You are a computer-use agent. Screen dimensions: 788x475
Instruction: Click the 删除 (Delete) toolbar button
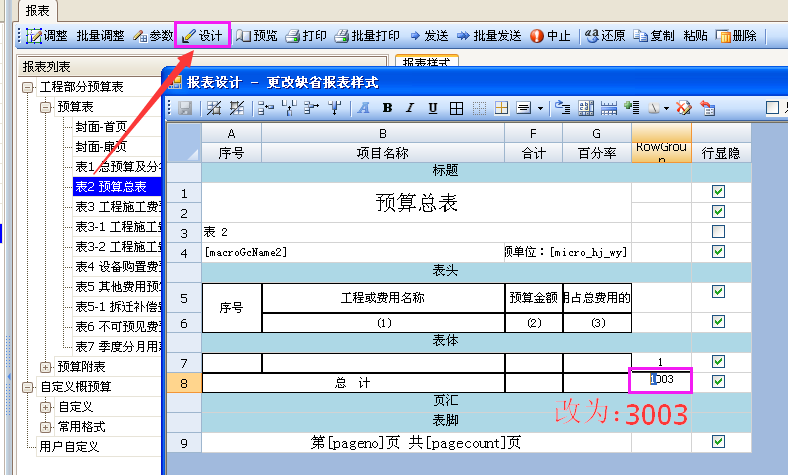tap(736, 36)
